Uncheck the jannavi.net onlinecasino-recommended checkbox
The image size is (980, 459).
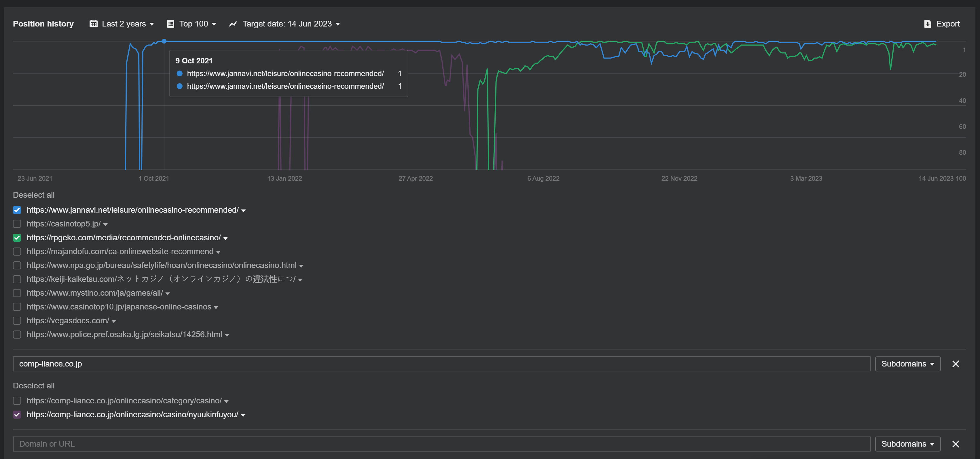click(x=17, y=210)
